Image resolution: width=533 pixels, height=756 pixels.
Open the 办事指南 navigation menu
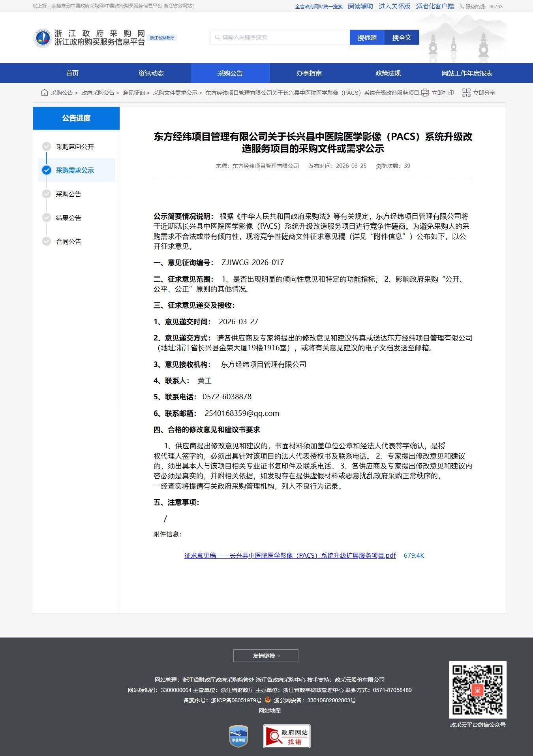click(x=309, y=73)
